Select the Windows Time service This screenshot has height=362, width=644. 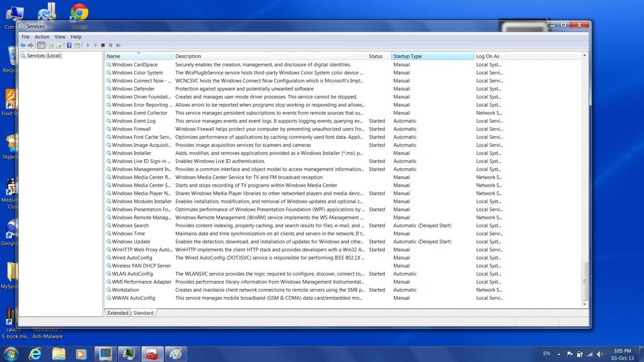128,234
